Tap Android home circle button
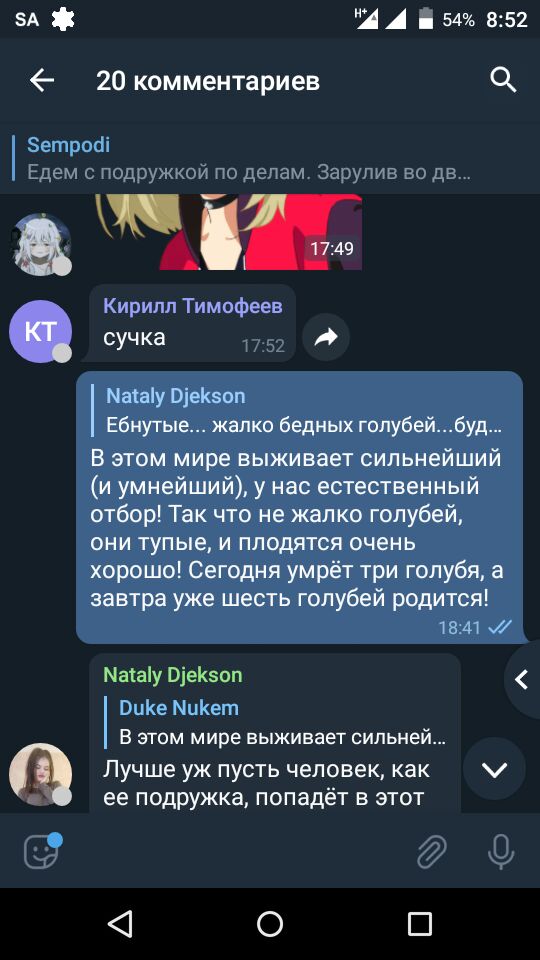540x960 pixels. point(269,923)
